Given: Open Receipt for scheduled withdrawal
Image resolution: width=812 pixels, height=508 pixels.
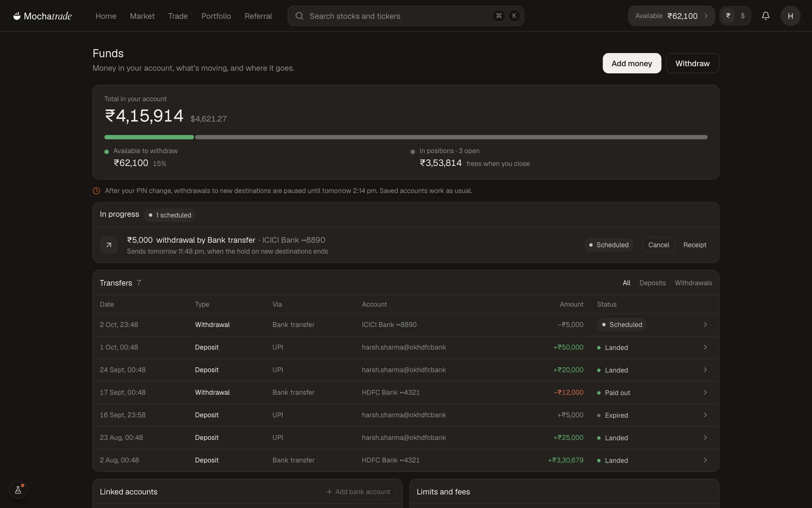Looking at the screenshot, I should tap(695, 245).
